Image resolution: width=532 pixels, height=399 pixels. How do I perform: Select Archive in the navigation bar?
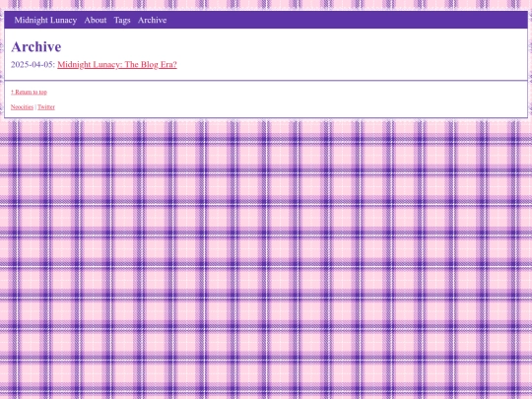152,20
